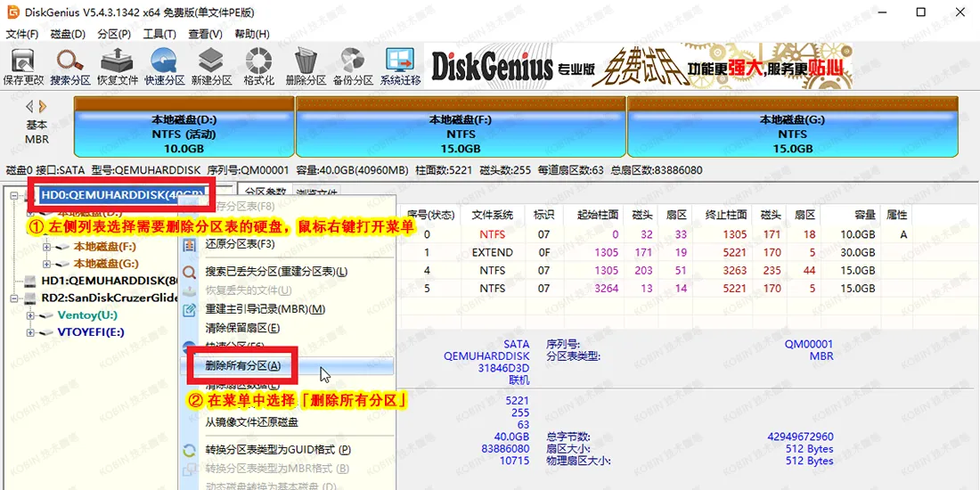980x490 pixels.
Task: Click the 保存更改 toolbar icon
Action: point(23,61)
